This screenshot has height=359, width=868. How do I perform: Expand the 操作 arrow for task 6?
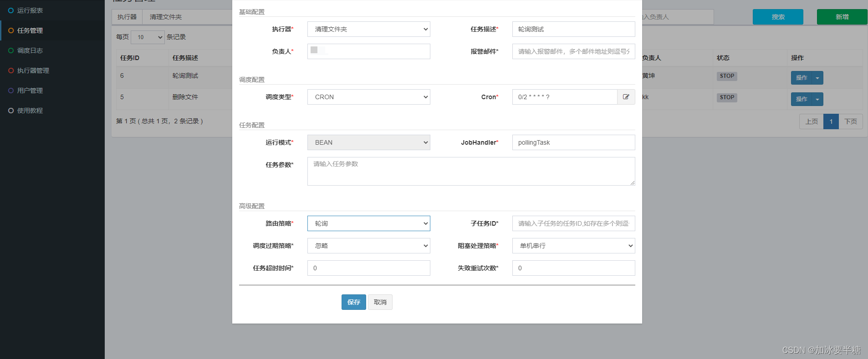tap(817, 78)
